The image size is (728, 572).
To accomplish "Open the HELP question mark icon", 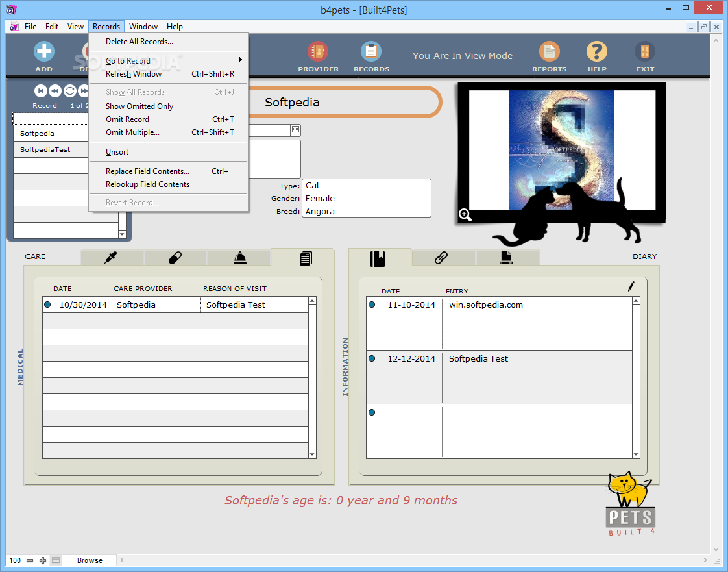I will [x=597, y=51].
